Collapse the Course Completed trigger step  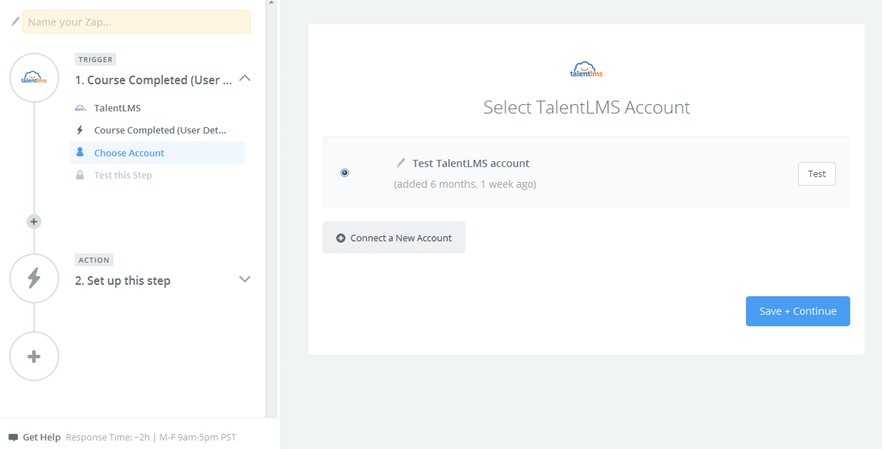(x=245, y=79)
